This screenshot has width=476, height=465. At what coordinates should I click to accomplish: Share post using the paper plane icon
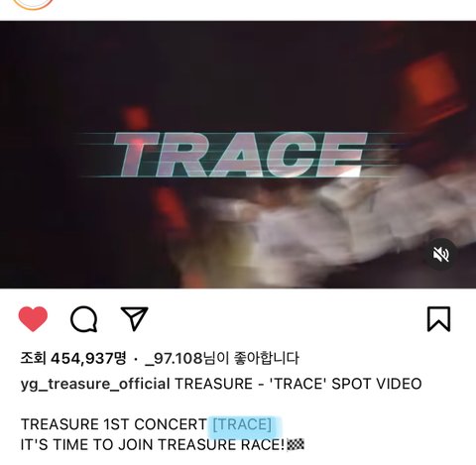coord(134,318)
